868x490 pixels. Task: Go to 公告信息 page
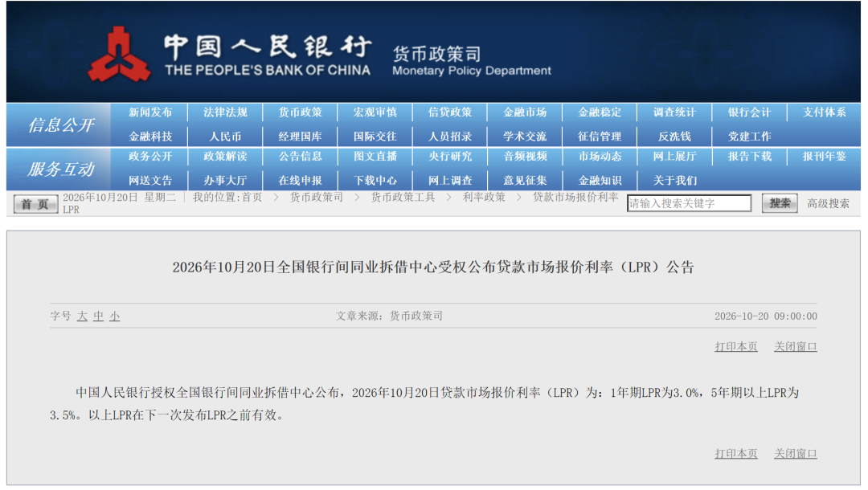pos(300,157)
